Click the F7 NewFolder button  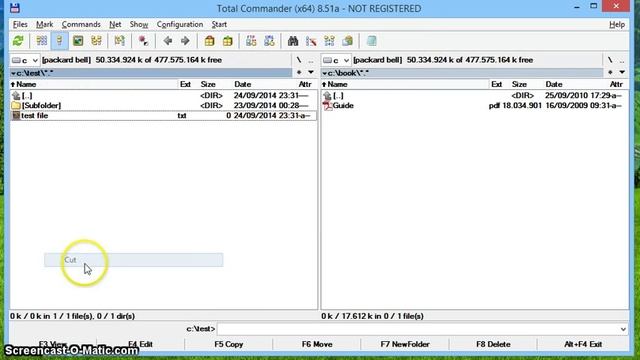(x=405, y=344)
